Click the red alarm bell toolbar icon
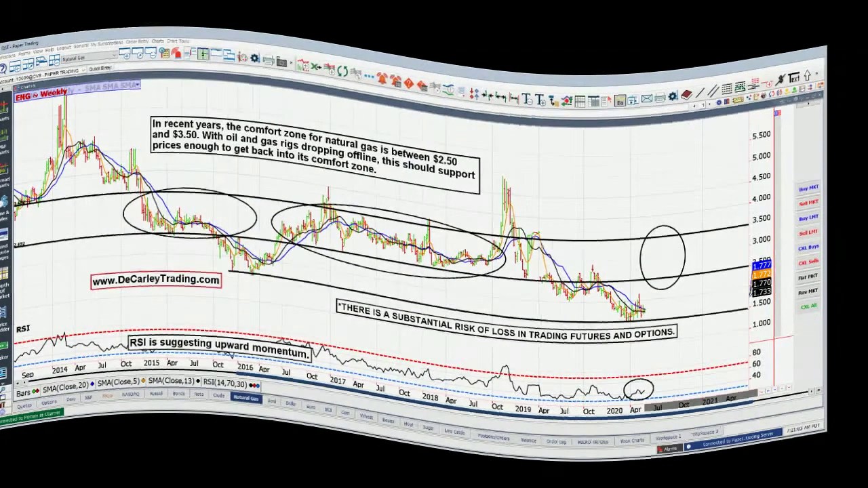This screenshot has height=488, width=868. pos(176,53)
